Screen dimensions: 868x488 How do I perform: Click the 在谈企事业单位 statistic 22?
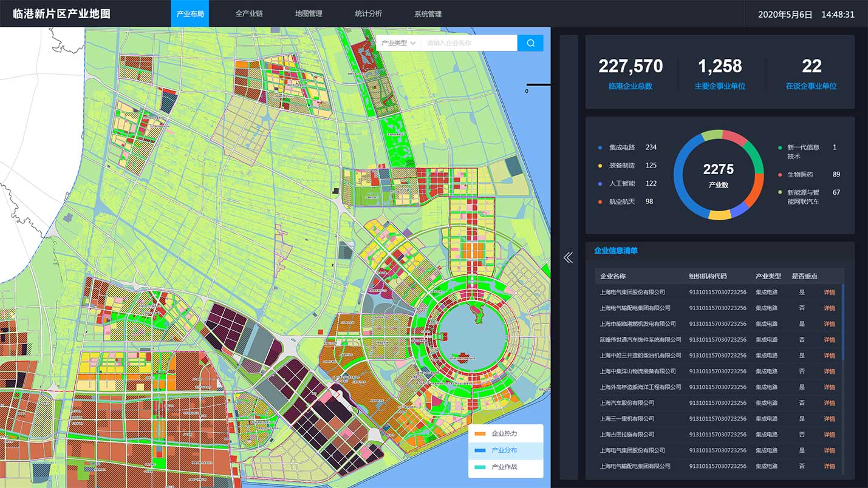[811, 73]
